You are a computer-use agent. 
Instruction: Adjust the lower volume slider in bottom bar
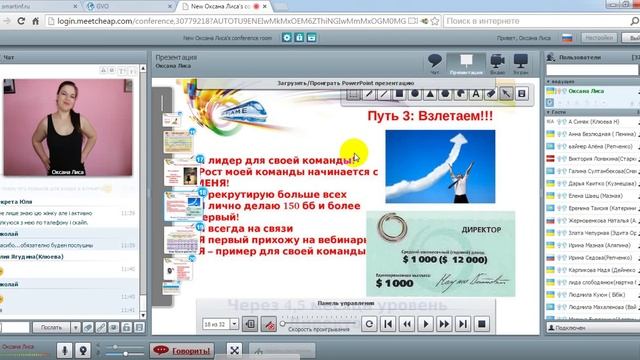point(124,353)
